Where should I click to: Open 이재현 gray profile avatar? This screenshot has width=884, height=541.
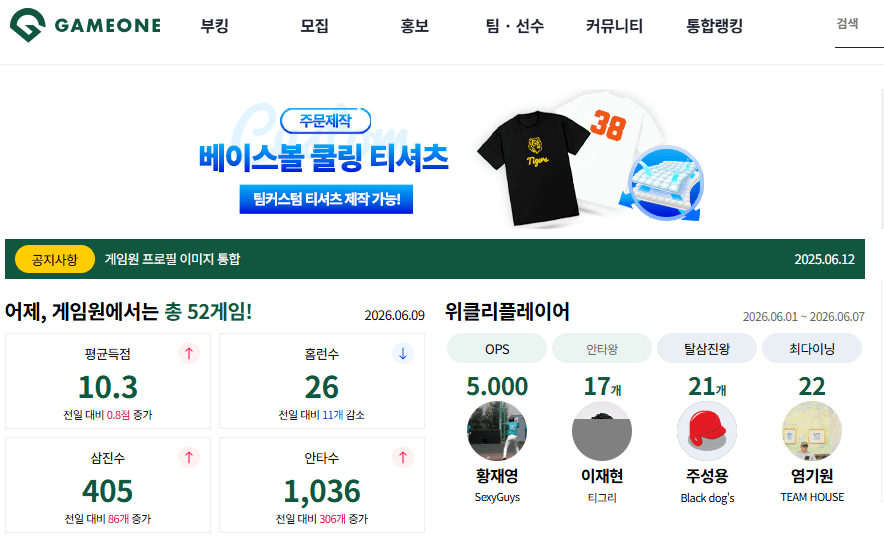(x=602, y=431)
